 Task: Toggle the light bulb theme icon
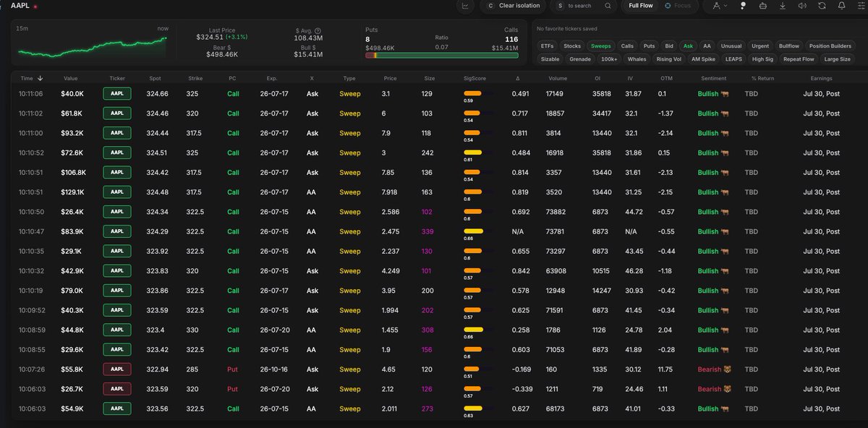tap(743, 6)
